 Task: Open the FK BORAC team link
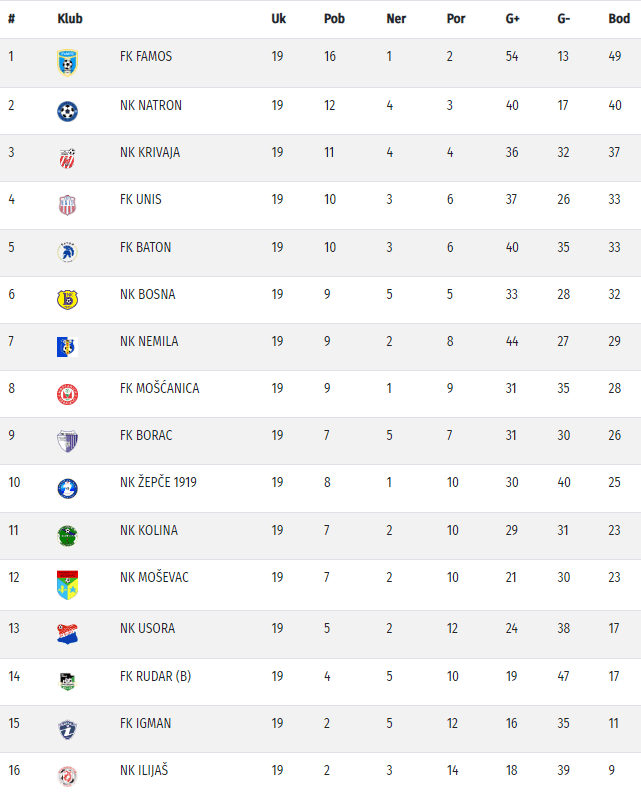click(146, 435)
